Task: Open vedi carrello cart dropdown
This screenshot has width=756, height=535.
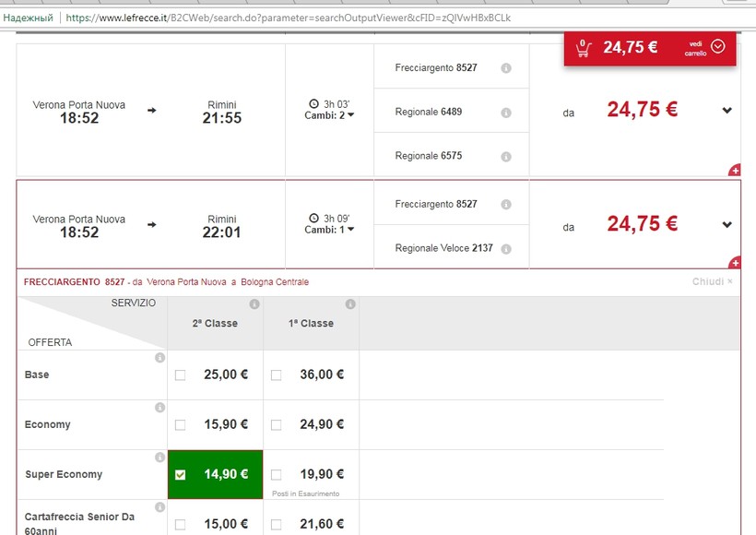Action: 718,47
